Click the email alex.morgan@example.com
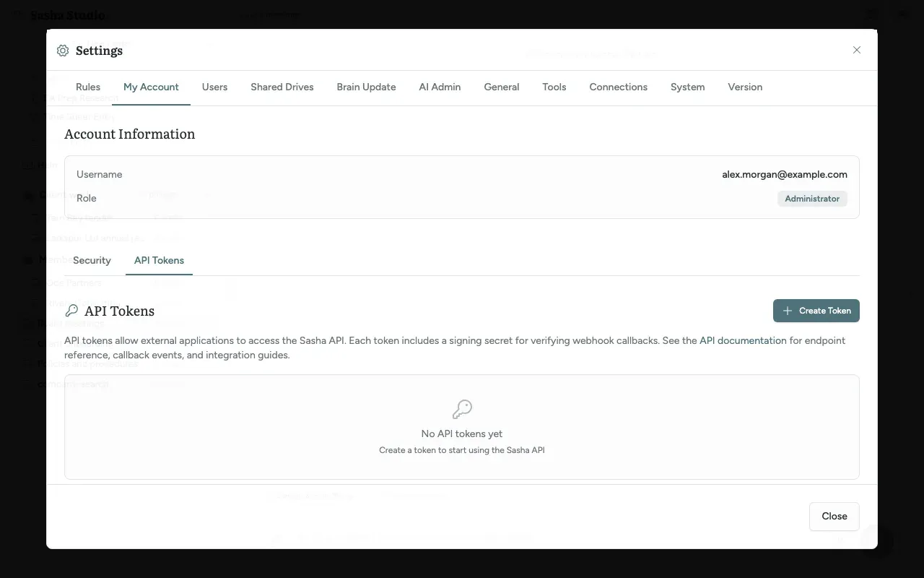The height and width of the screenshot is (578, 924). click(785, 174)
